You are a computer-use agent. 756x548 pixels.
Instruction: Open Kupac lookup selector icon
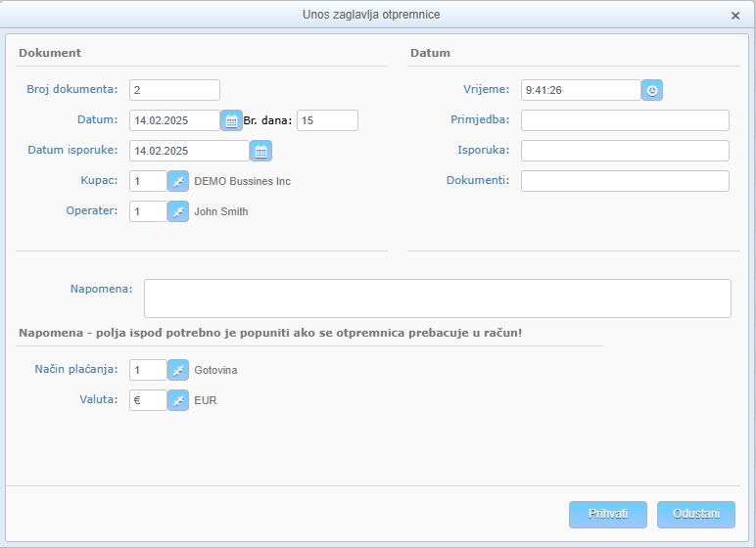(178, 181)
